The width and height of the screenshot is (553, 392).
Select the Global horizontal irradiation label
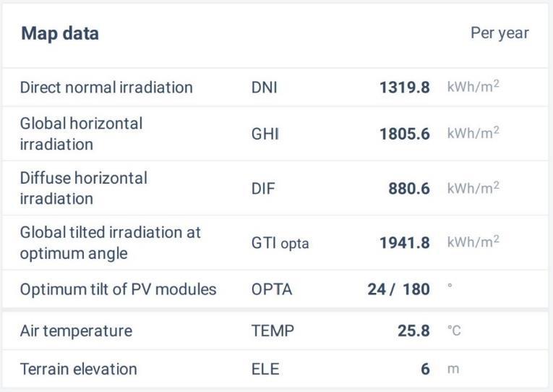pos(81,134)
